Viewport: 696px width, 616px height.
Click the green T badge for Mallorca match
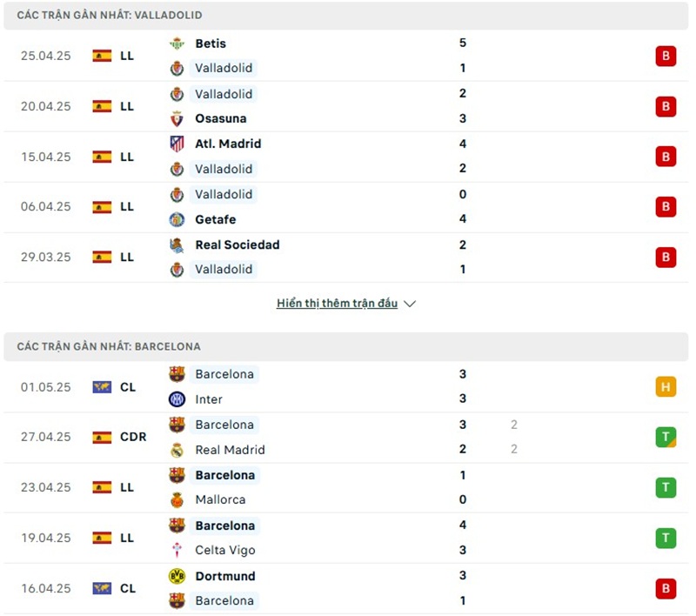[666, 488]
